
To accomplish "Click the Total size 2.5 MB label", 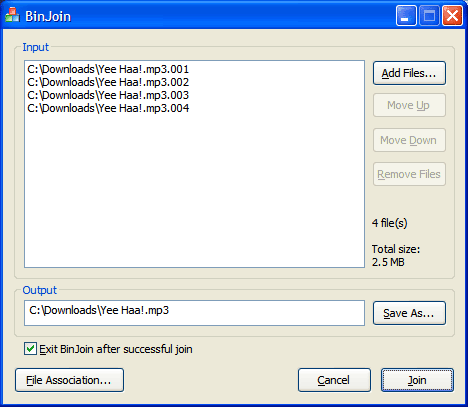I will [x=396, y=256].
